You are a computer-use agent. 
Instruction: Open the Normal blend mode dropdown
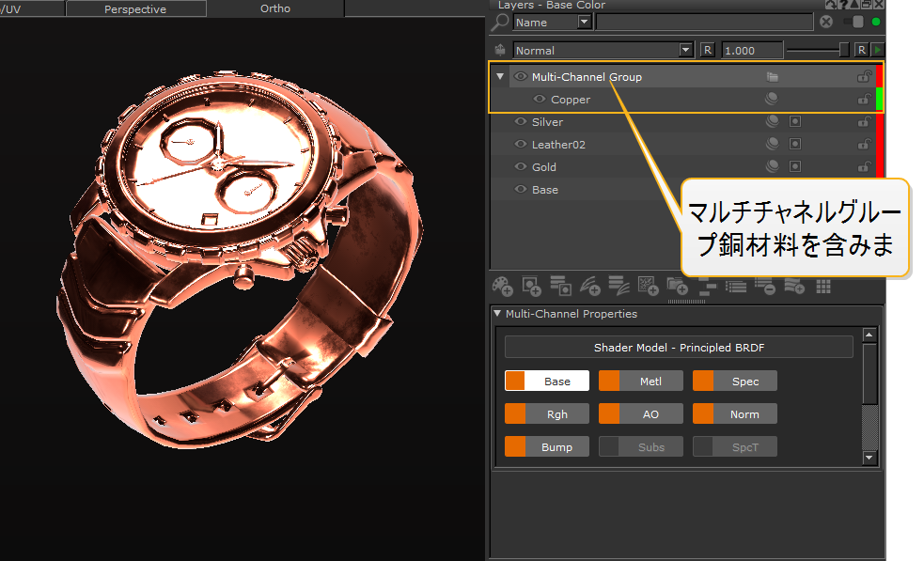click(685, 51)
